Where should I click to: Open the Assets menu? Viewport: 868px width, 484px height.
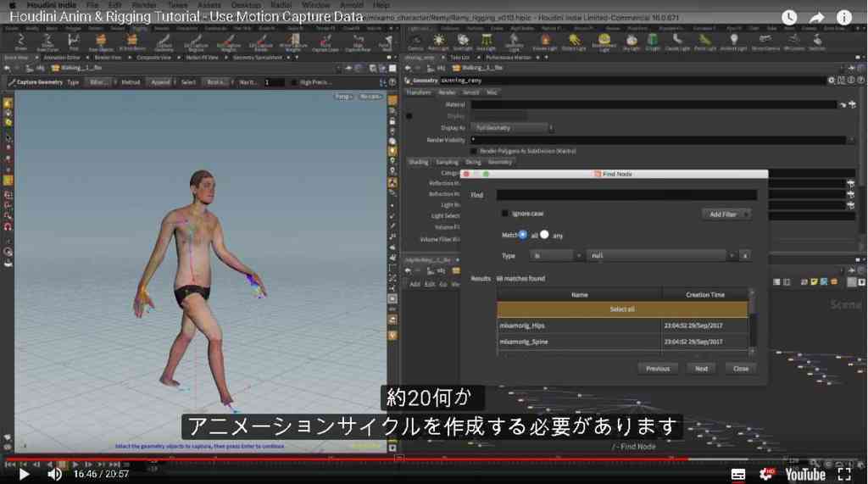coord(209,5)
